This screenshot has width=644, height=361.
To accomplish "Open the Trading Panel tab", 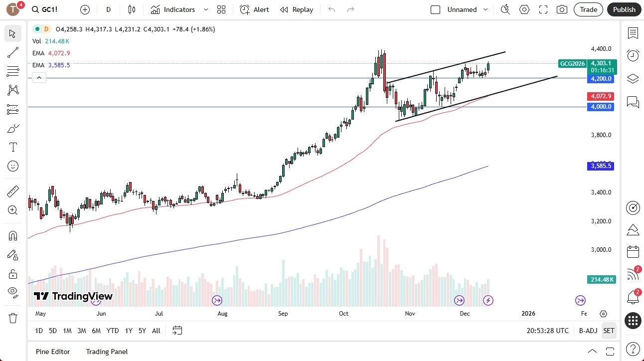I will pyautogui.click(x=106, y=352).
